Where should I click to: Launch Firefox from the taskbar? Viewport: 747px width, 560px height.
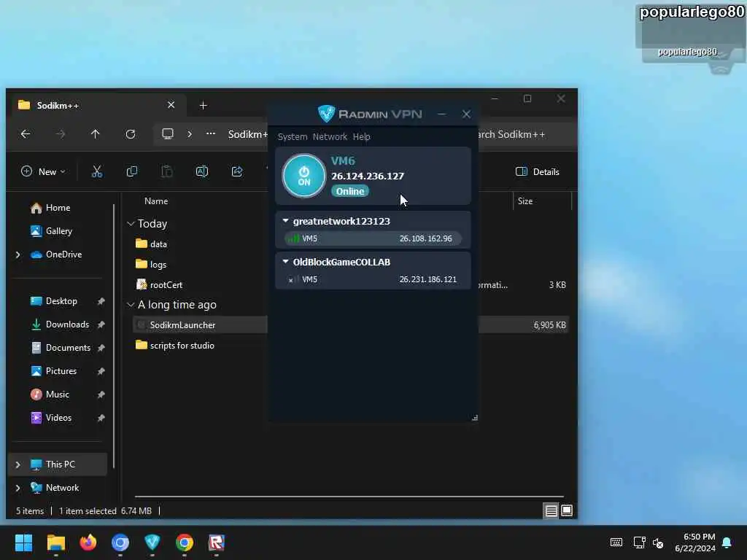(x=88, y=542)
